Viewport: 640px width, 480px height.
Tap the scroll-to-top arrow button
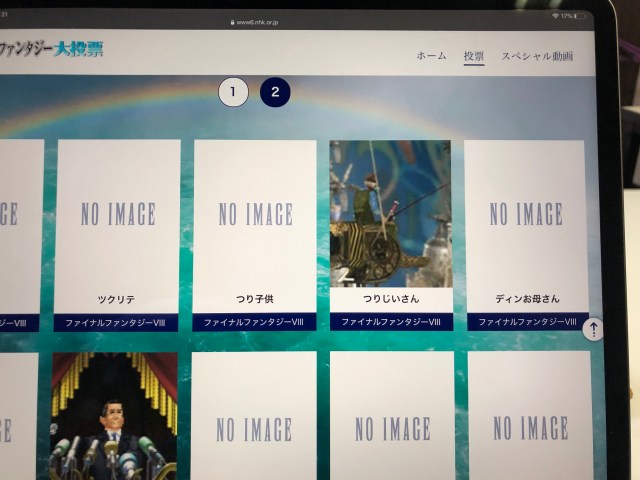coord(593,329)
